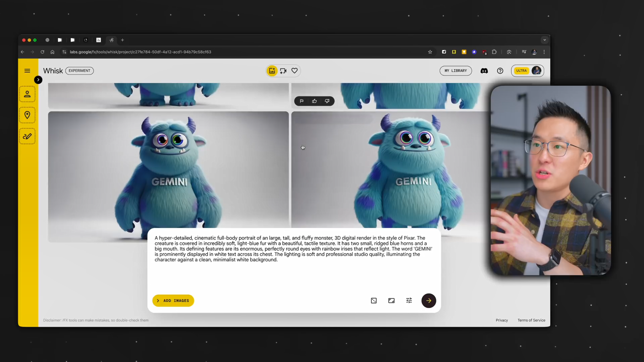Open the help question mark icon
Screen dimensions: 644x362
pos(500,71)
